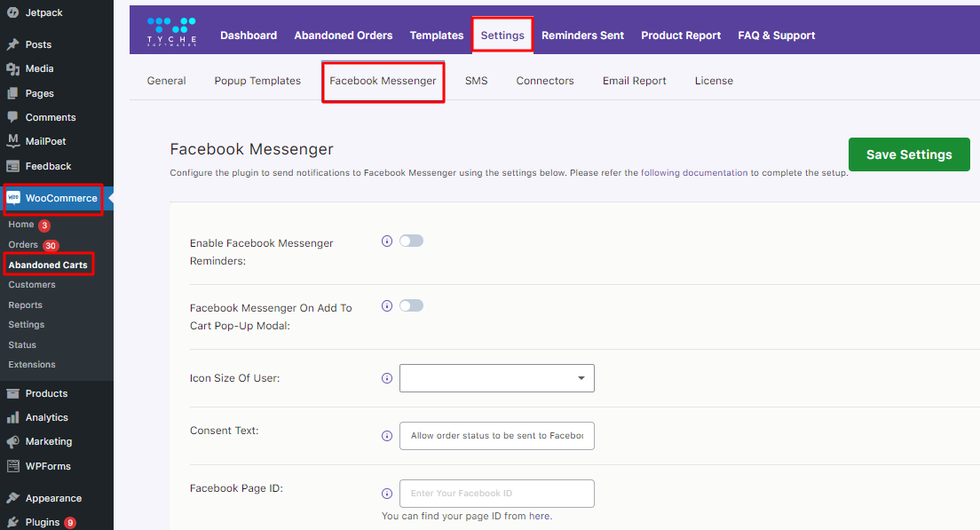The width and height of the screenshot is (980, 530).
Task: Click the MailPoet M icon
Action: pyautogui.click(x=12, y=140)
